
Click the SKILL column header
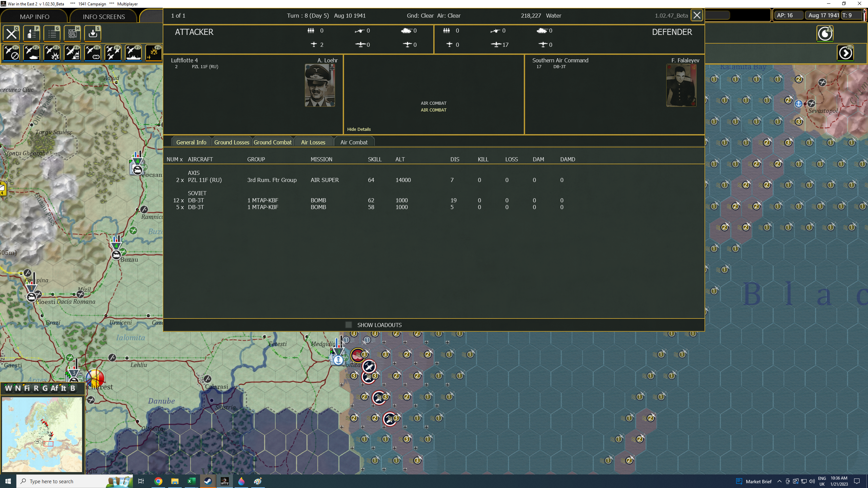point(375,159)
